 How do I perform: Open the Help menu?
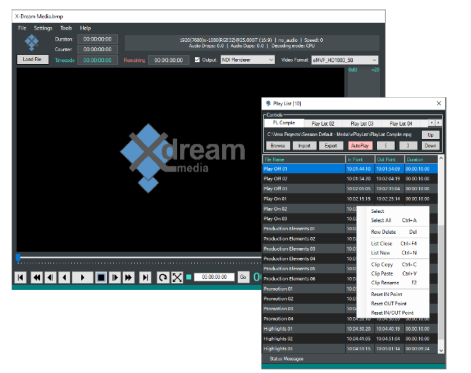pos(85,28)
